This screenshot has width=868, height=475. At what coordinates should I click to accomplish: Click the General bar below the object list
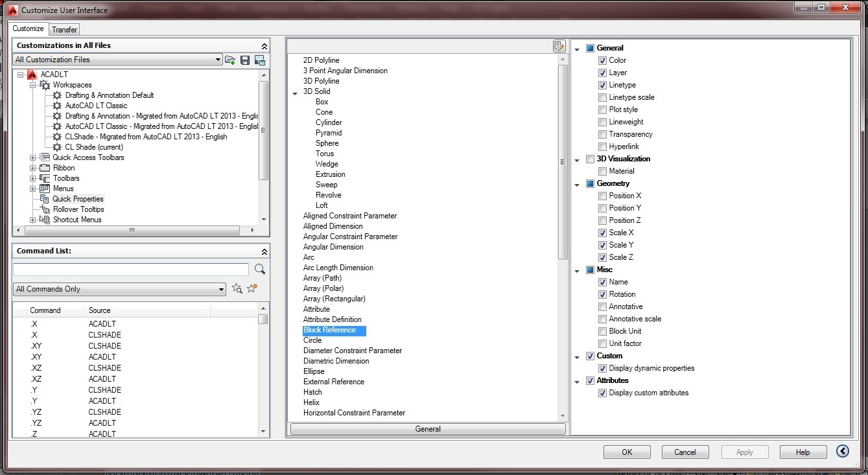point(428,429)
